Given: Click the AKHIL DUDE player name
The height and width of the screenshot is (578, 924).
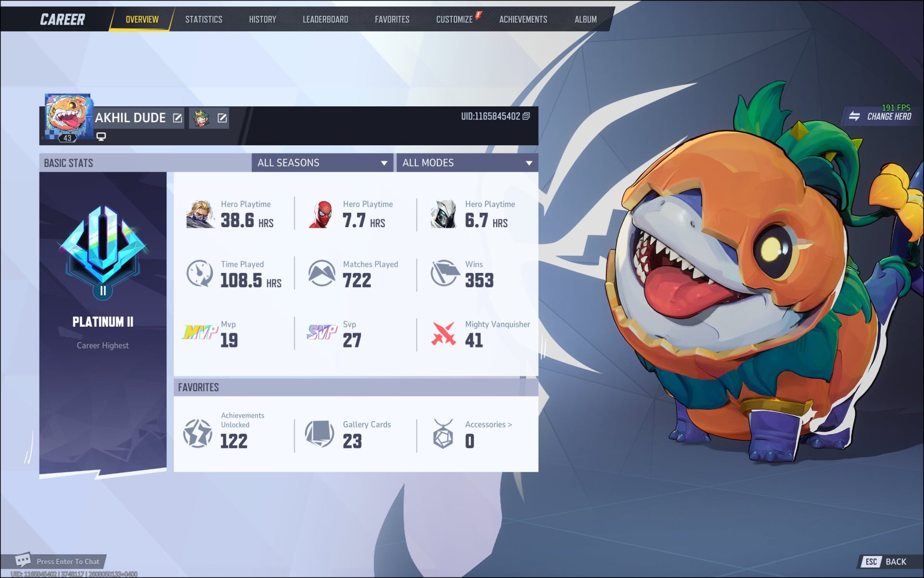Looking at the screenshot, I should (x=130, y=118).
